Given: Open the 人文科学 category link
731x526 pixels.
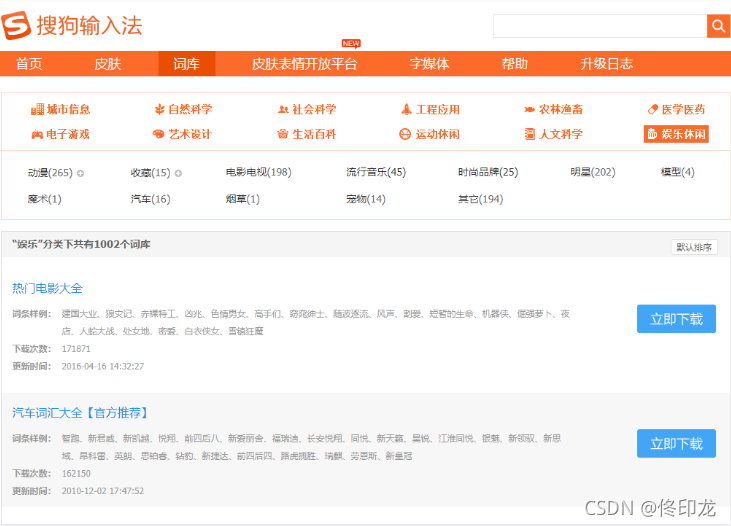Looking at the screenshot, I should [561, 134].
